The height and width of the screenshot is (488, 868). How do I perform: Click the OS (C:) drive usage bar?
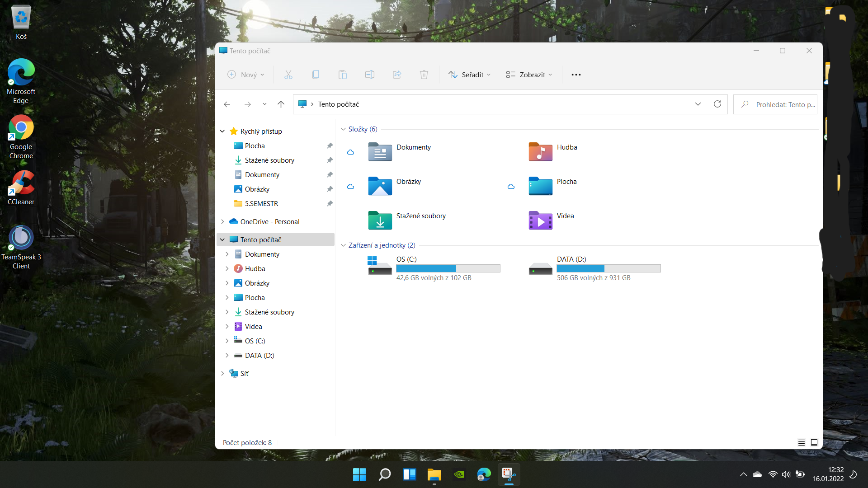tap(448, 268)
